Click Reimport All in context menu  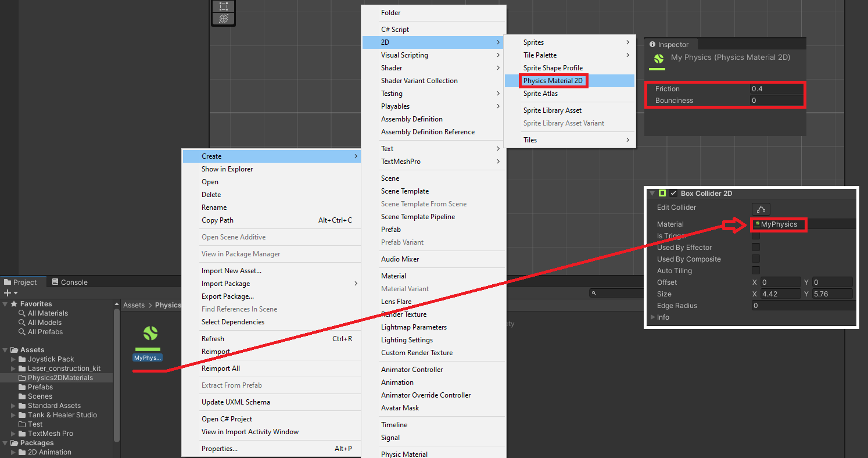(271, 368)
